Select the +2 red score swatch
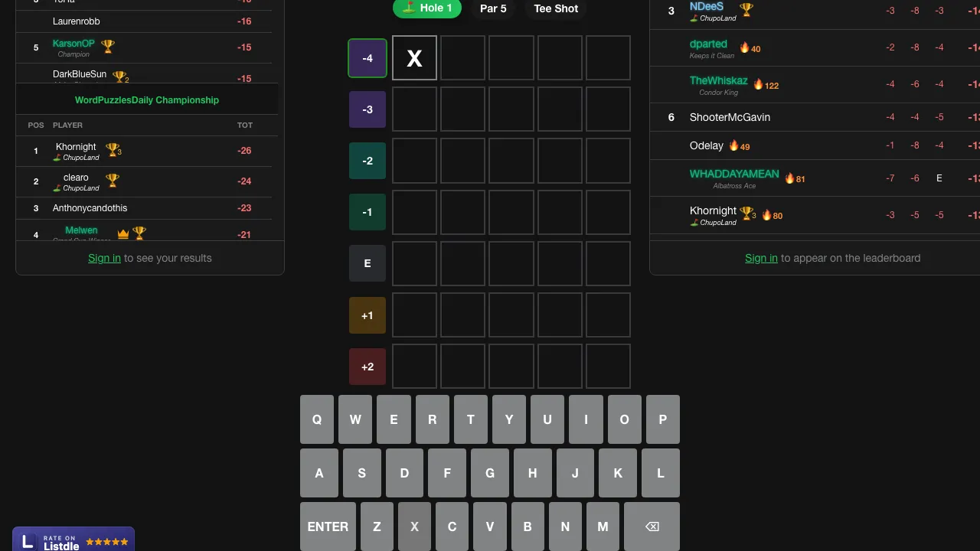980x551 pixels. [x=367, y=367]
